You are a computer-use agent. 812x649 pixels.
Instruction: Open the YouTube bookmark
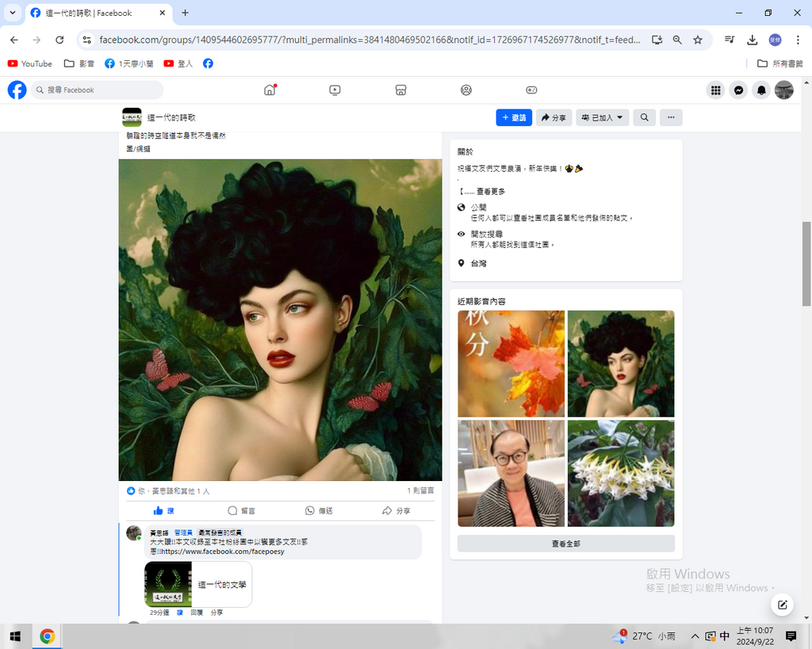(29, 63)
